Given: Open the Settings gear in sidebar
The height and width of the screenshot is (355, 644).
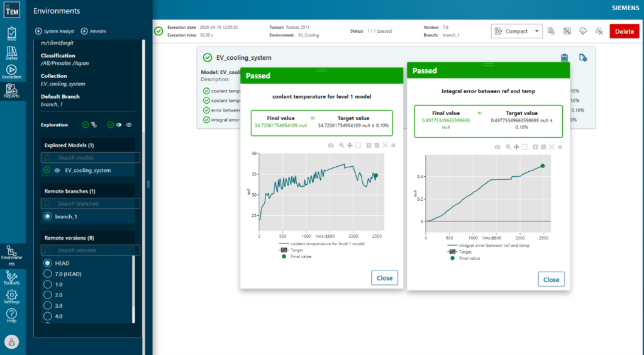Looking at the screenshot, I should point(11,296).
